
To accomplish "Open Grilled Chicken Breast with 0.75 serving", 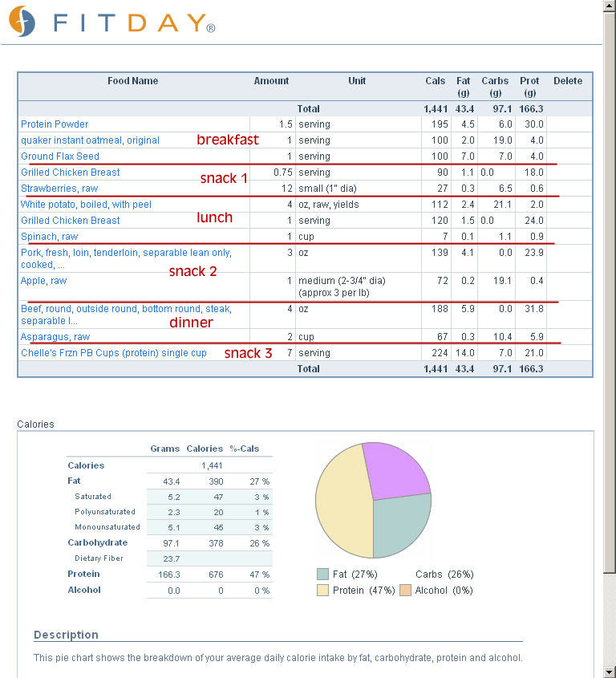I will point(70,172).
